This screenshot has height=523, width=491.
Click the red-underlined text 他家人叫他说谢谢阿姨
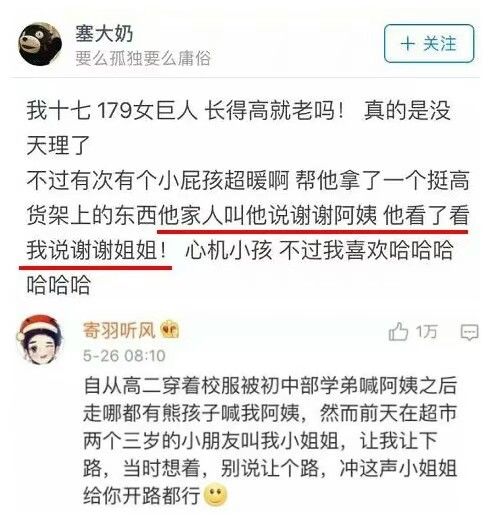pyautogui.click(x=268, y=215)
